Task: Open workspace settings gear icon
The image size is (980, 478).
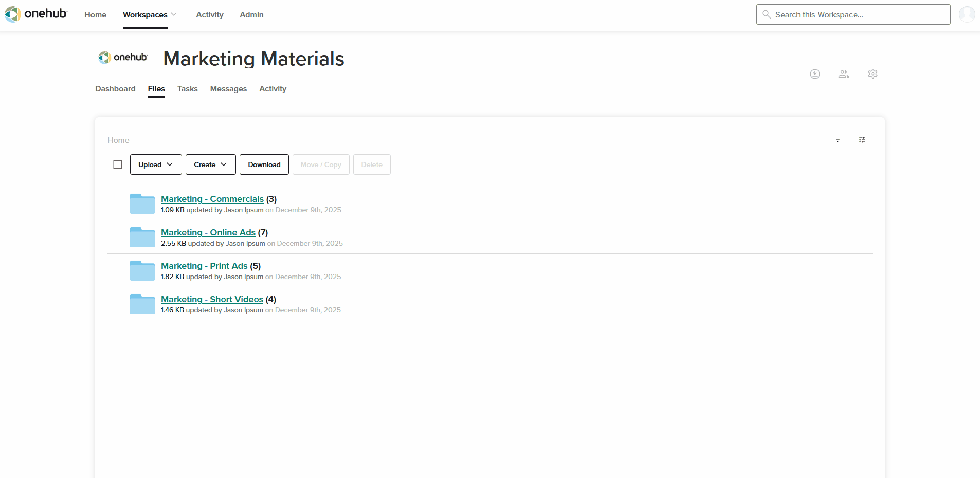Action: click(x=873, y=74)
